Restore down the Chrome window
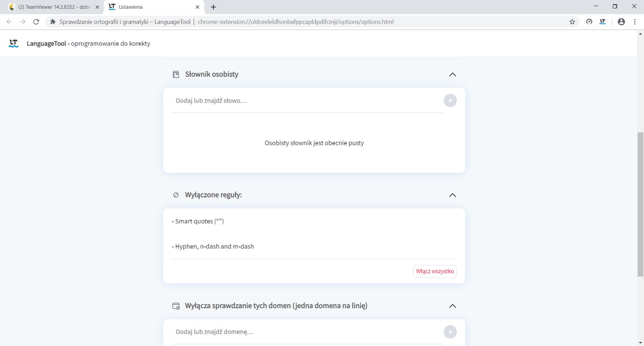The width and height of the screenshot is (644, 346). point(615,6)
